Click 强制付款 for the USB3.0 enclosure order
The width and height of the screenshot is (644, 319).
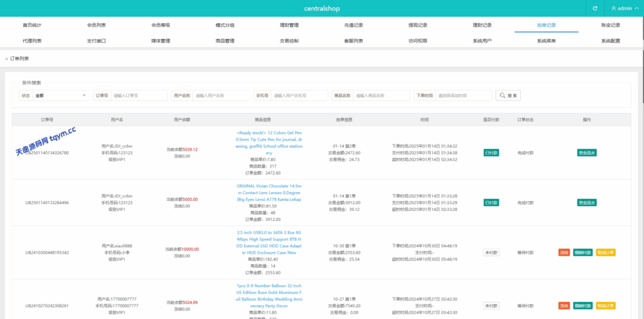pyautogui.click(x=583, y=252)
